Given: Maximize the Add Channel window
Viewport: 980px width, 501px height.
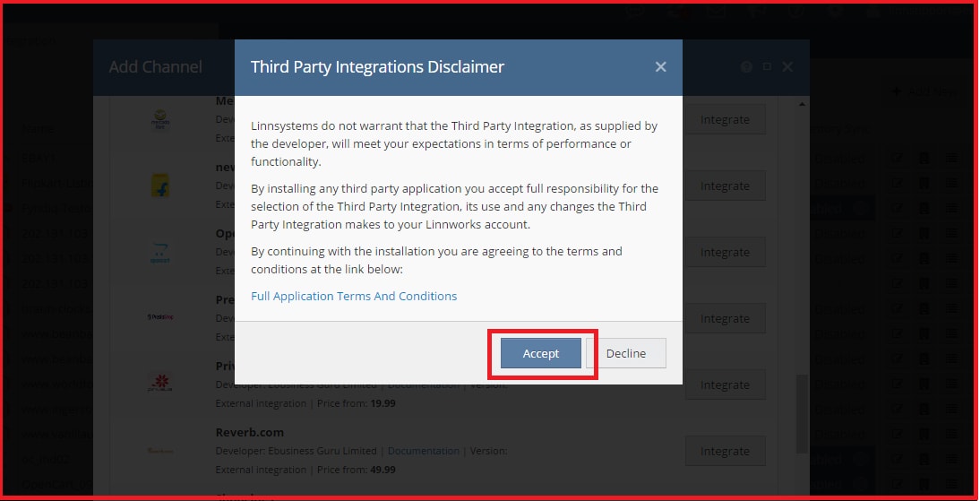Looking at the screenshot, I should (767, 66).
